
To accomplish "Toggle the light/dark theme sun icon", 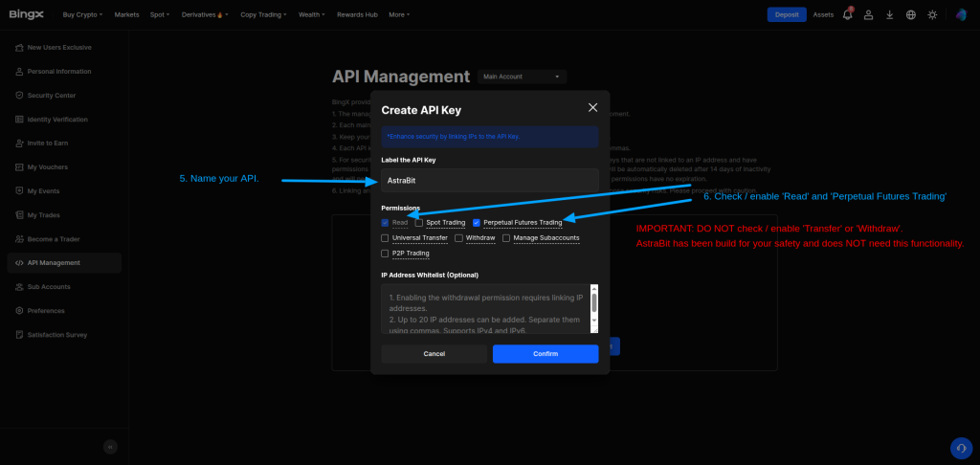I will [932, 15].
